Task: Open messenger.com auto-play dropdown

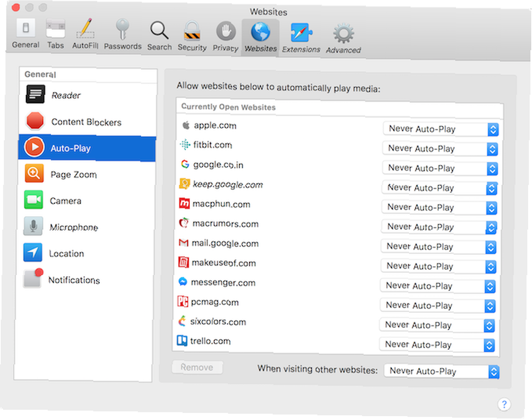Action: [438, 286]
